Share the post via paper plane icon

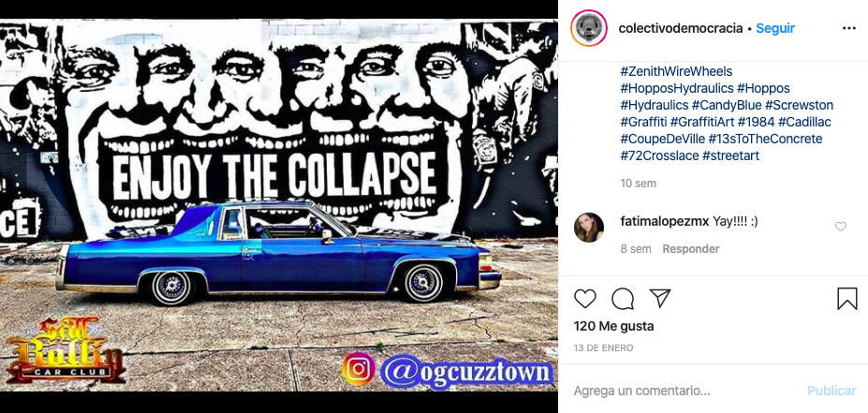tap(660, 299)
